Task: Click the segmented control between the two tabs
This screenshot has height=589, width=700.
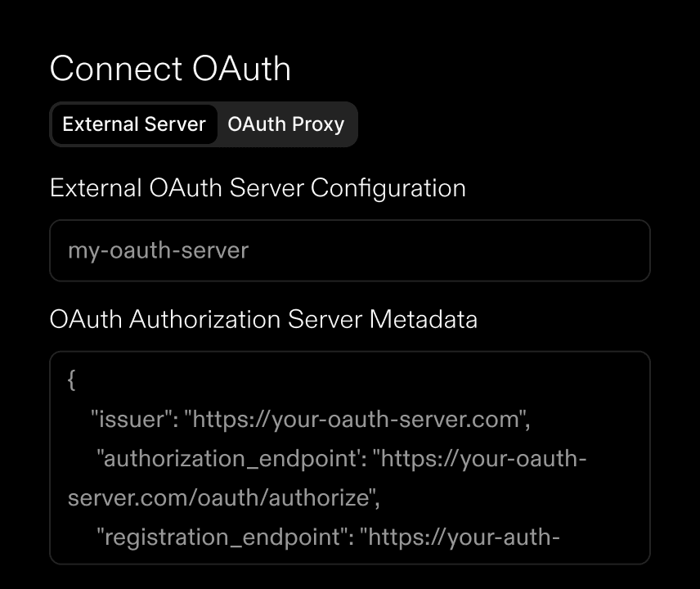Action: (x=217, y=124)
